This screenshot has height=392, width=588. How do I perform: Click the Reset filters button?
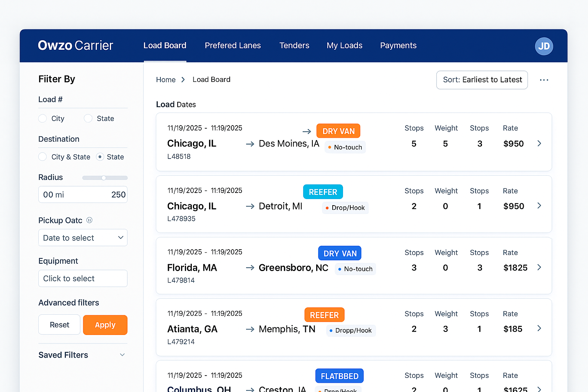click(x=59, y=325)
